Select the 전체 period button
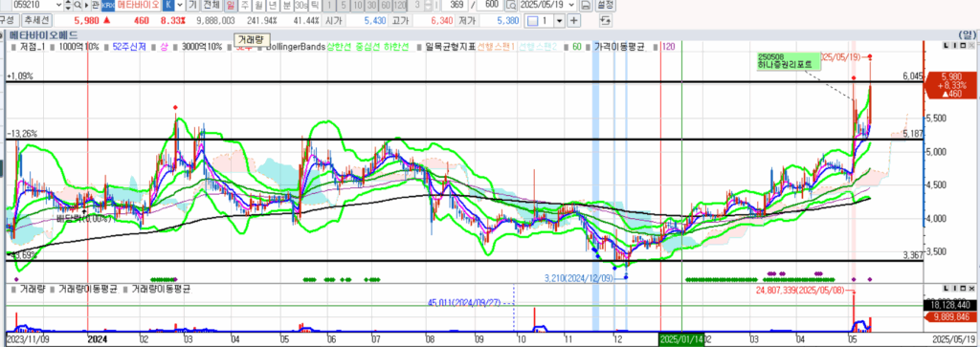Viewport: 980px width, 347px height. click(212, 5)
